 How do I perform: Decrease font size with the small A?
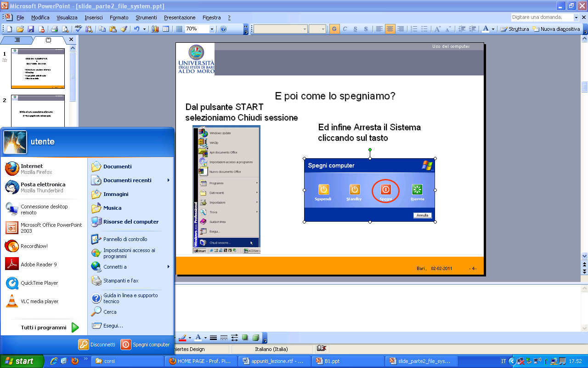448,29
